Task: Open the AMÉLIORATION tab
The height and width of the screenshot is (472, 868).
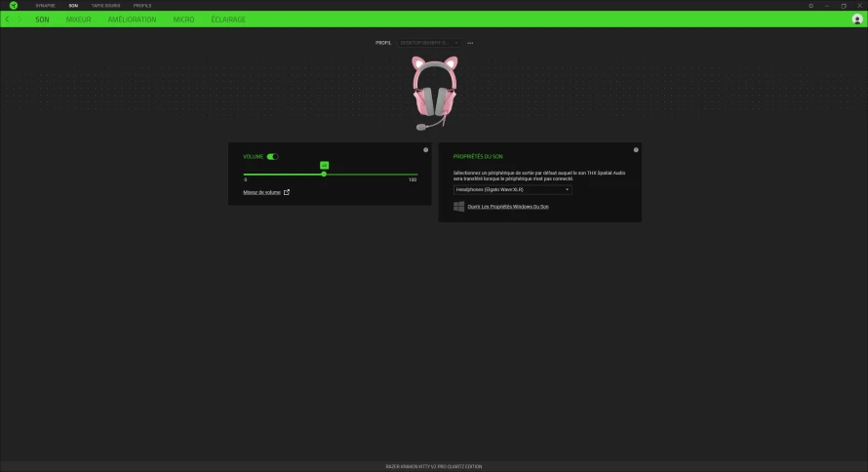Action: (132, 20)
